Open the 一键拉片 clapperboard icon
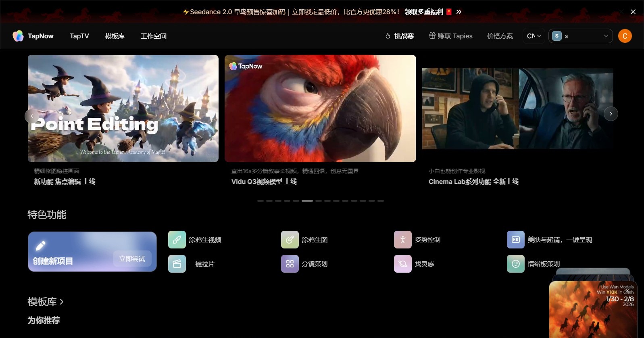The image size is (644, 338). point(177,264)
